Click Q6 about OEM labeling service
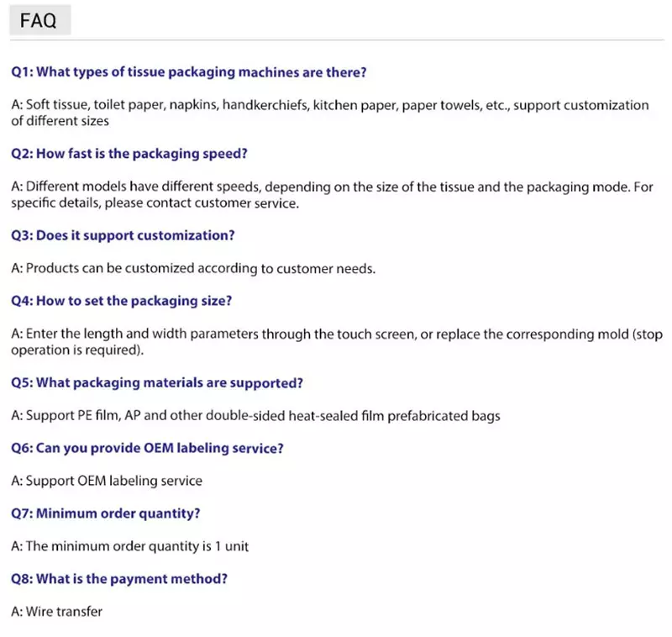This screenshot has height=637, width=672. pos(147,448)
